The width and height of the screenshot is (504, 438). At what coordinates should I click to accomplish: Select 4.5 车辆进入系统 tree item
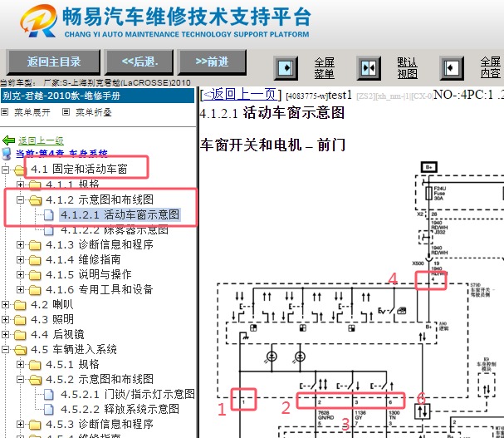(74, 349)
